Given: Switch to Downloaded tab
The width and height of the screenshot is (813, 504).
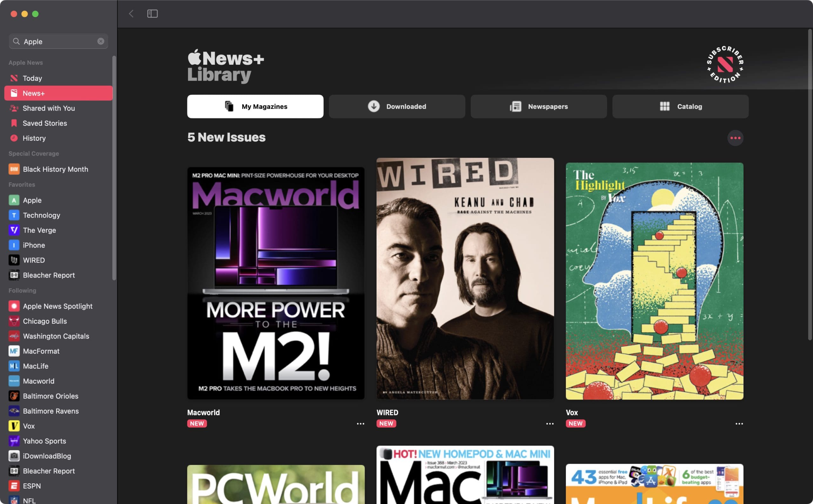Looking at the screenshot, I should point(397,106).
